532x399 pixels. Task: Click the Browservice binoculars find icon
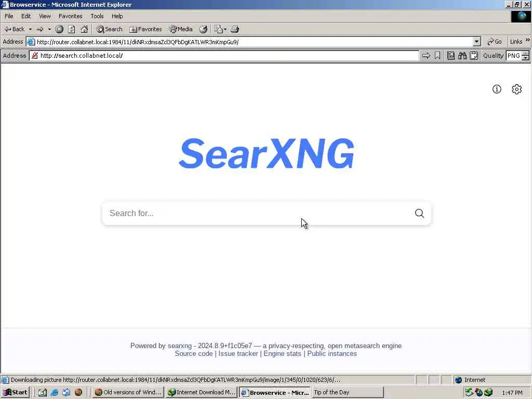point(462,56)
